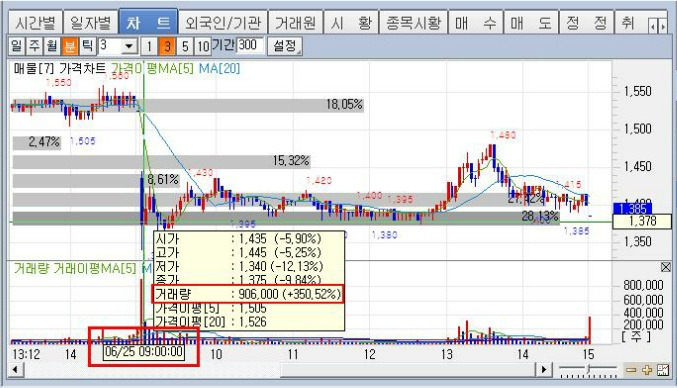
Task: Switch to the 거래원 tab
Action: point(295,22)
